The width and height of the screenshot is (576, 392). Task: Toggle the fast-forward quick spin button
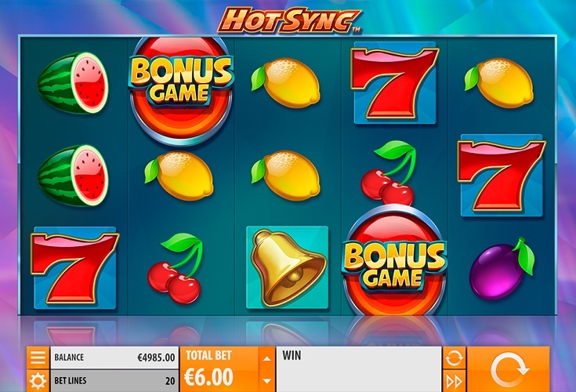tap(454, 381)
